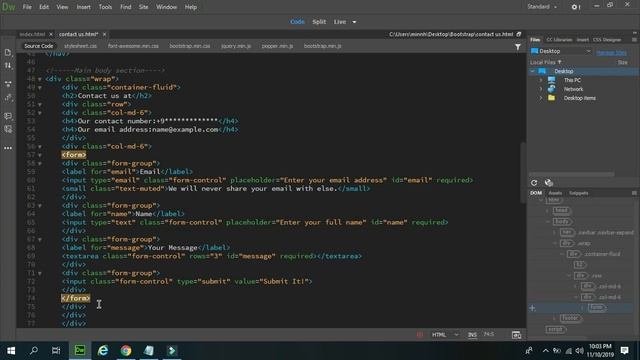This screenshot has width=640, height=360.
Task: Open Google Chrome from the taskbar
Action: (x=126, y=351)
